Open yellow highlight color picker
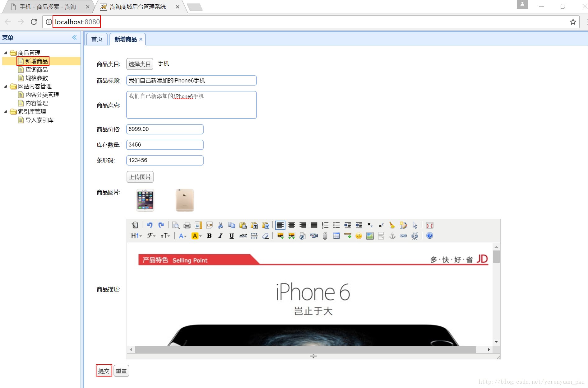Viewport: 588px width, 388px height. (x=197, y=236)
